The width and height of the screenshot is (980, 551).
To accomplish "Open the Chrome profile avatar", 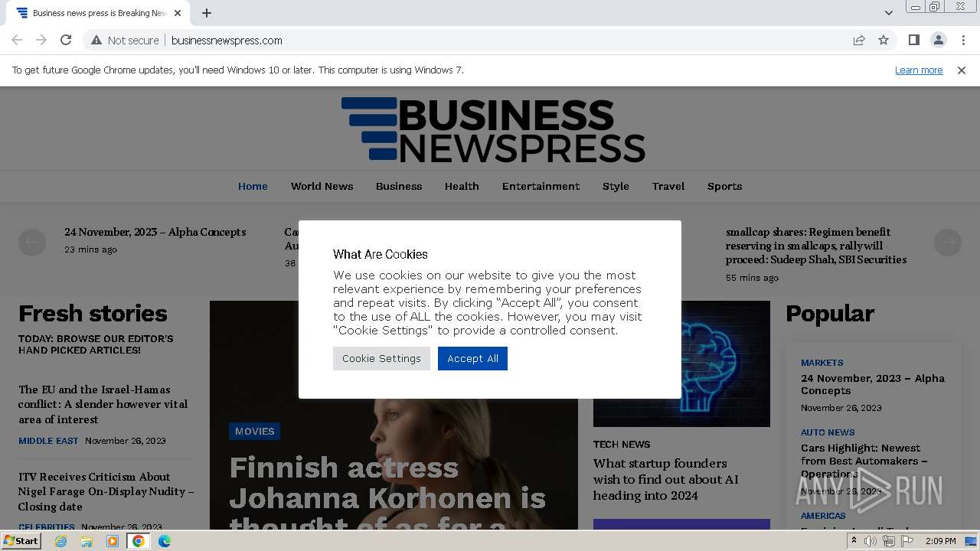I will click(x=938, y=40).
